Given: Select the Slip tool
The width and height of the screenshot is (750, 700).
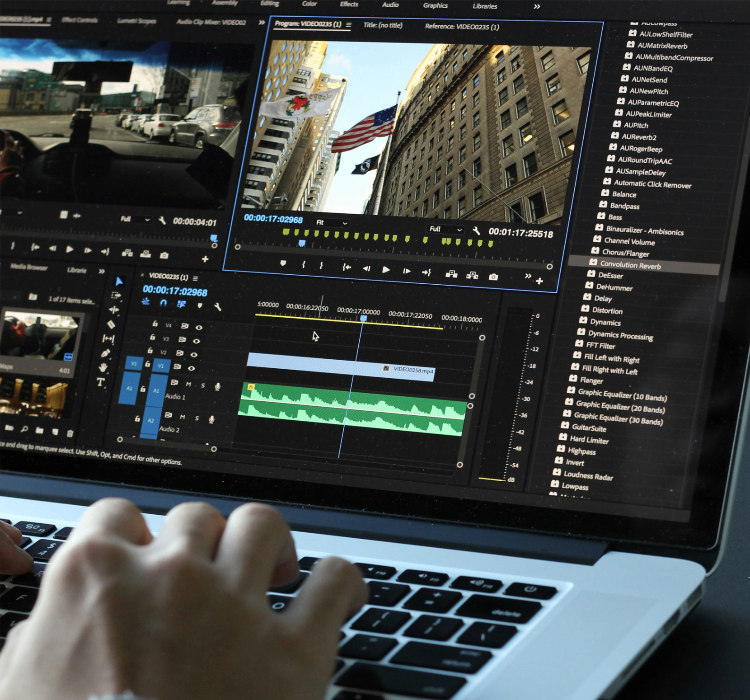Looking at the screenshot, I should pyautogui.click(x=108, y=338).
